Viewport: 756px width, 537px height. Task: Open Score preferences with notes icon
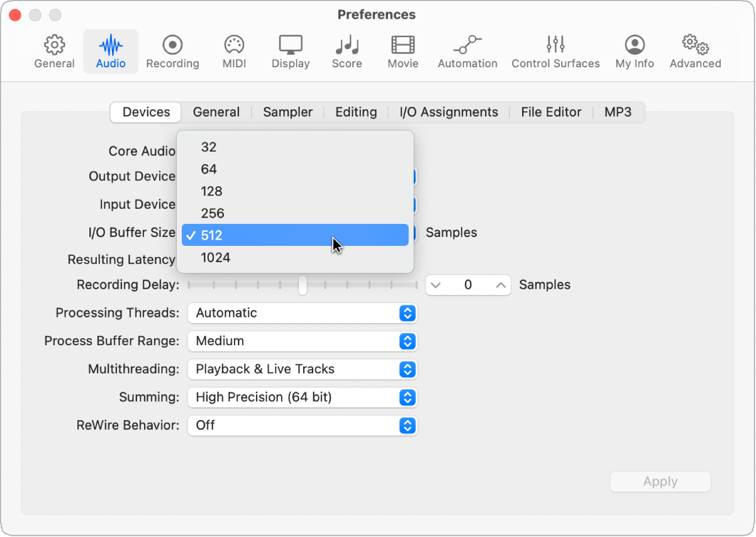tap(347, 52)
